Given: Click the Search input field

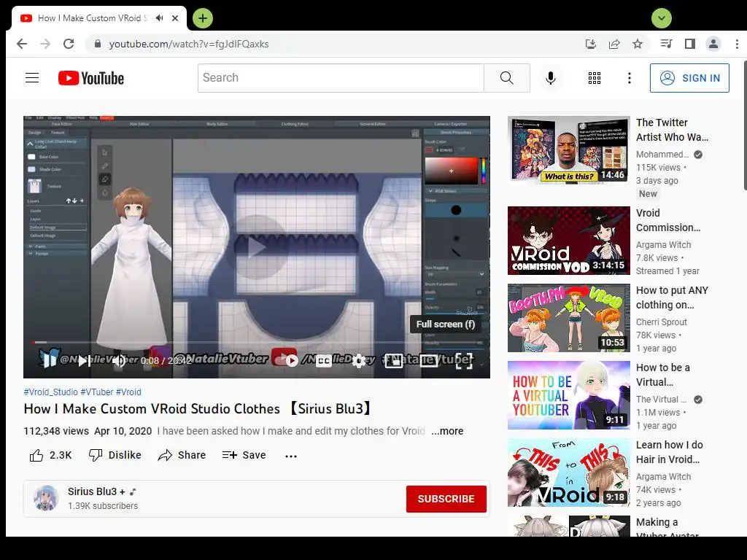Looking at the screenshot, I should click(x=341, y=77).
